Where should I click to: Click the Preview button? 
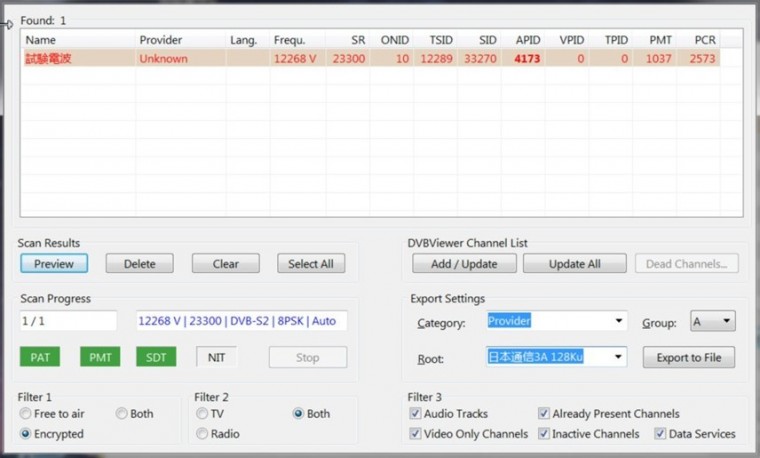coord(54,264)
